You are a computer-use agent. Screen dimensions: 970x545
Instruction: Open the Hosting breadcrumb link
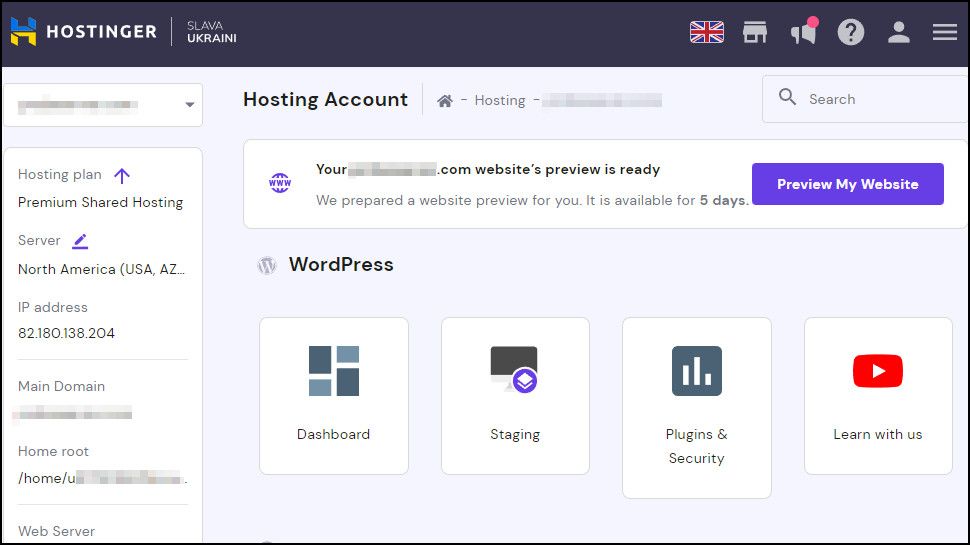pos(500,100)
